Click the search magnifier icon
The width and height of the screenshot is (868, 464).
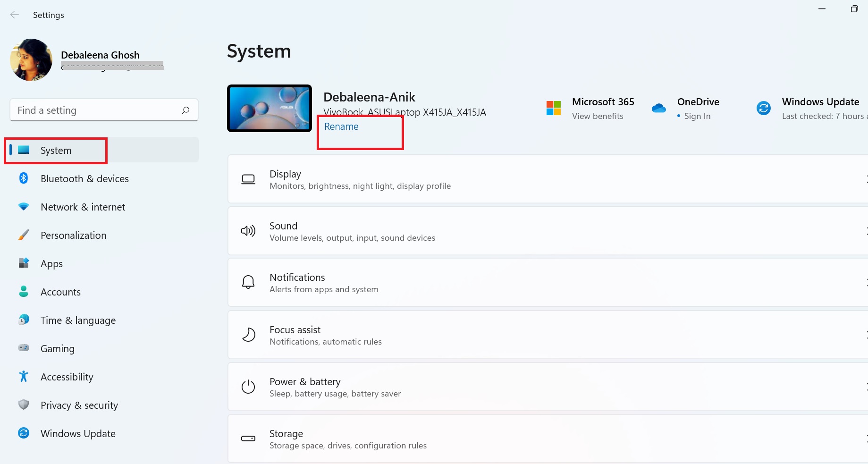point(185,110)
